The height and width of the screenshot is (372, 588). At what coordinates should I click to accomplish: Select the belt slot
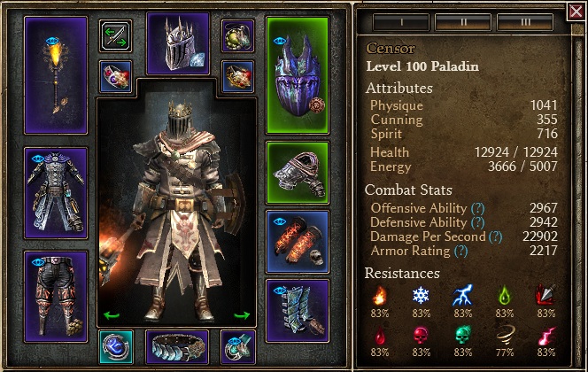(x=177, y=347)
